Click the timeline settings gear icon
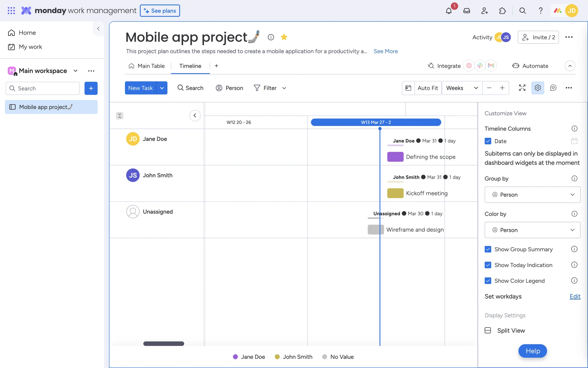The image size is (588, 368). pyautogui.click(x=537, y=88)
